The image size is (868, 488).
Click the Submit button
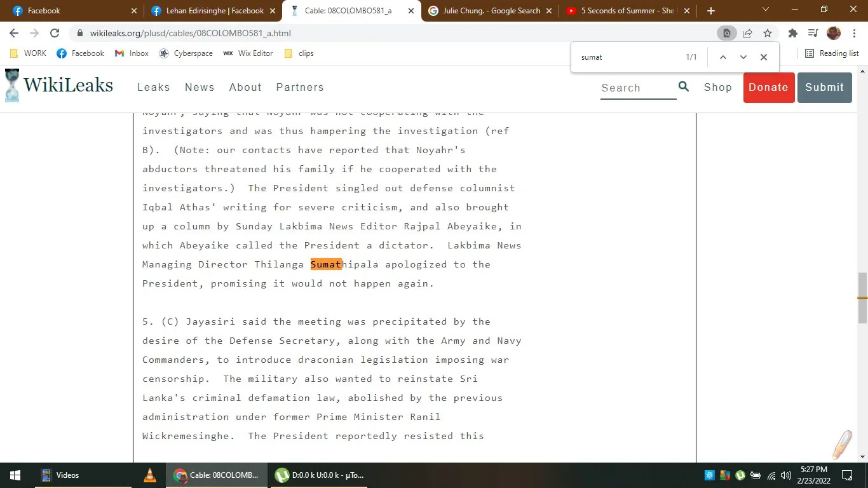[x=825, y=88]
